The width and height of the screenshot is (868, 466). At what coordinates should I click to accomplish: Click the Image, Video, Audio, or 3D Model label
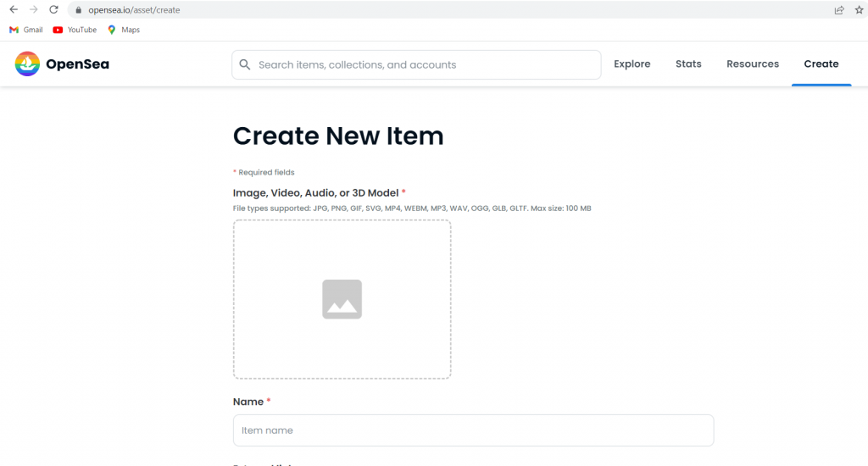pos(320,192)
